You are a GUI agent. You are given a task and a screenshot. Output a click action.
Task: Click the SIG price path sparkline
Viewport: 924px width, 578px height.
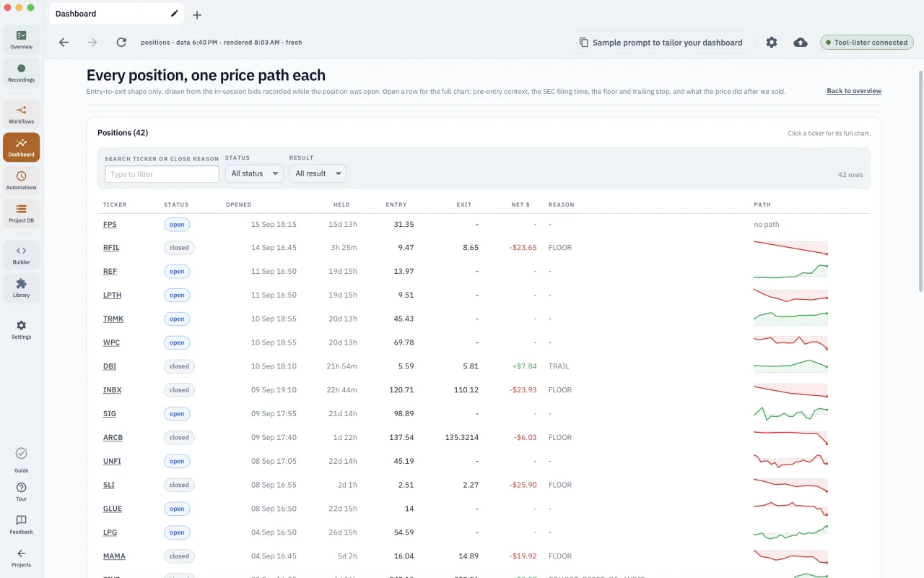click(x=790, y=414)
